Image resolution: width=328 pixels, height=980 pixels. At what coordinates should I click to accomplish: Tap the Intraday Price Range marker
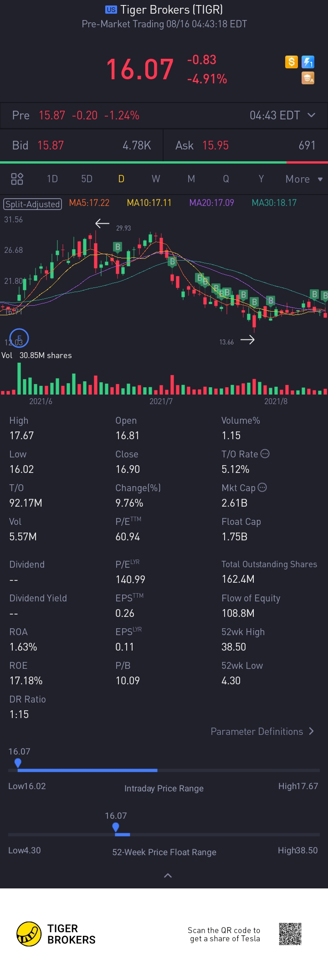18,763
